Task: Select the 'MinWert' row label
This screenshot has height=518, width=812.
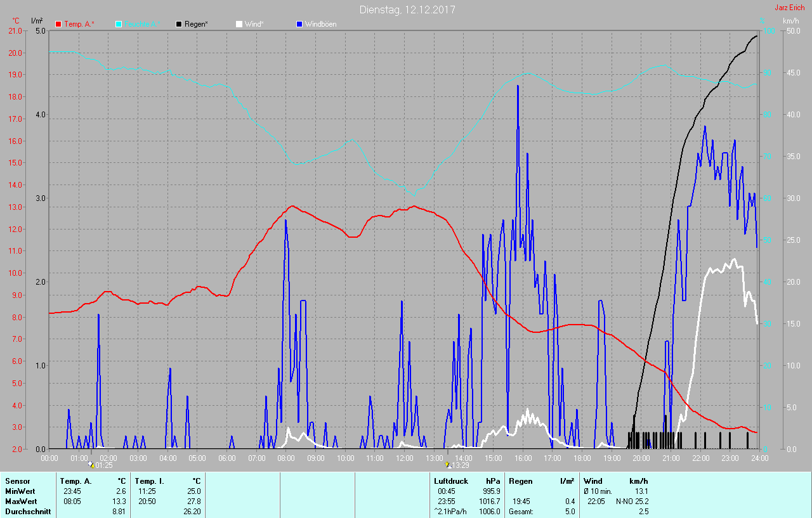Action: click(x=20, y=491)
